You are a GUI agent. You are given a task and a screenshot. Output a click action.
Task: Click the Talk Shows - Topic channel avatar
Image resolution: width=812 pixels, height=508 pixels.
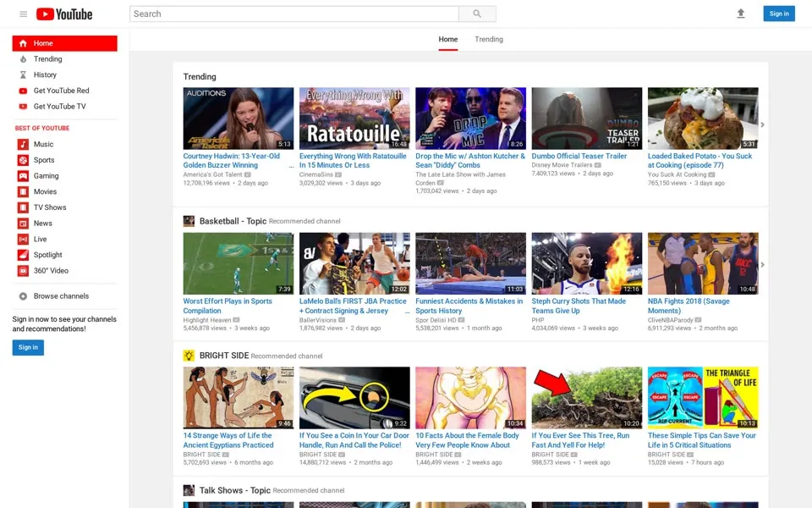[x=189, y=490]
